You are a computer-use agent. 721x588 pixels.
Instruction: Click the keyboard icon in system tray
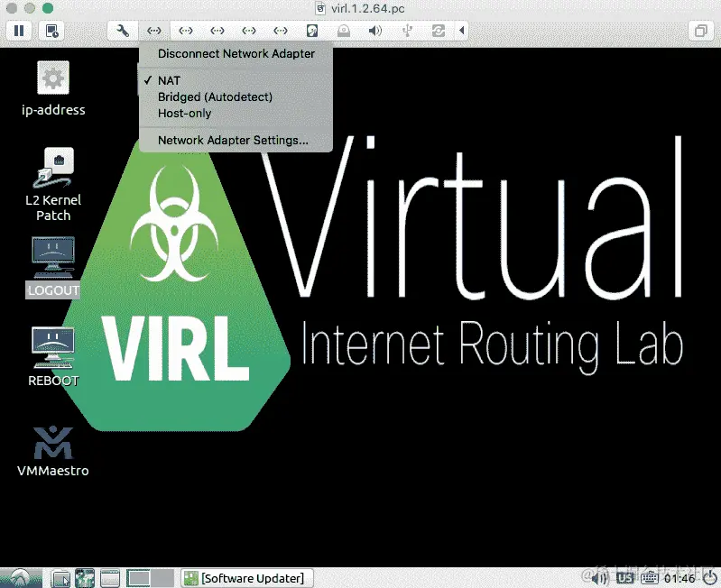click(x=650, y=578)
